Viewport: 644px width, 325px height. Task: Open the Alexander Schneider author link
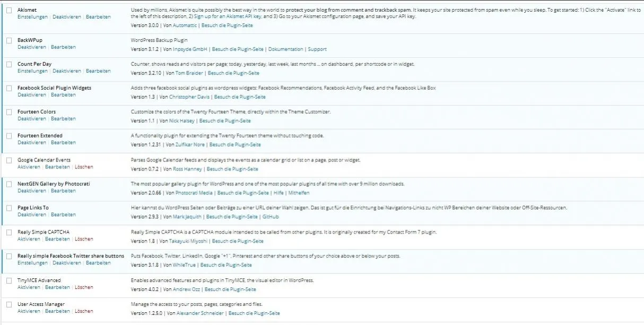pos(199,313)
